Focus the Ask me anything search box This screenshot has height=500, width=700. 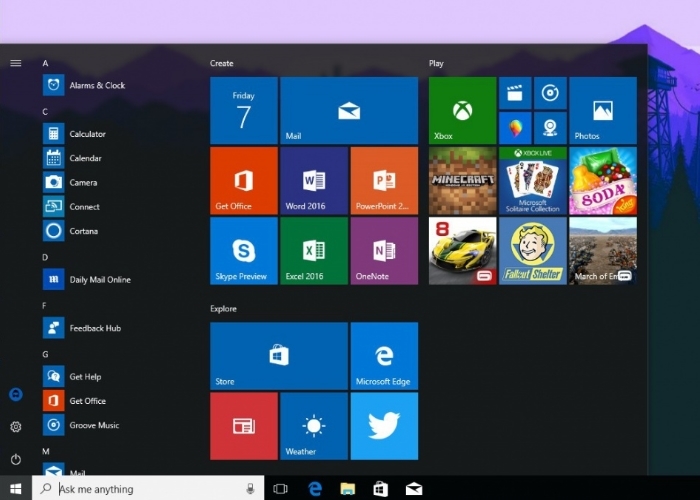[x=148, y=488]
